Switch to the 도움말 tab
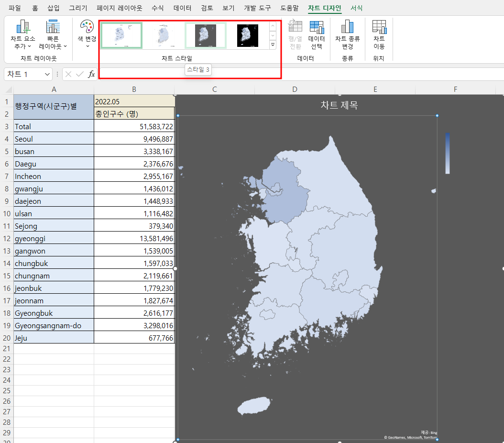 tap(289, 8)
